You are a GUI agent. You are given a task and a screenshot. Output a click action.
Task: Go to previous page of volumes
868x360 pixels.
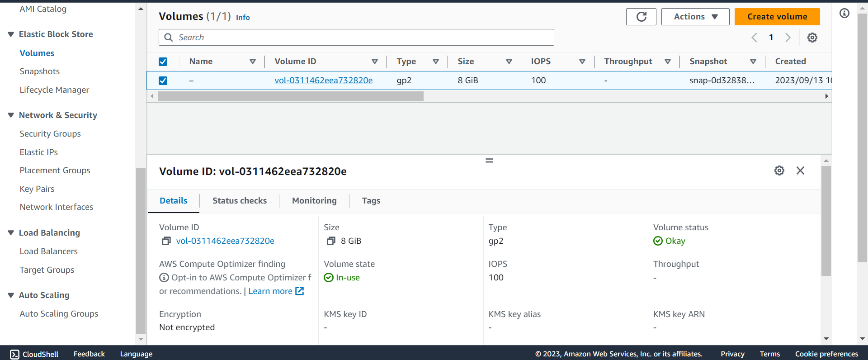[x=754, y=38]
